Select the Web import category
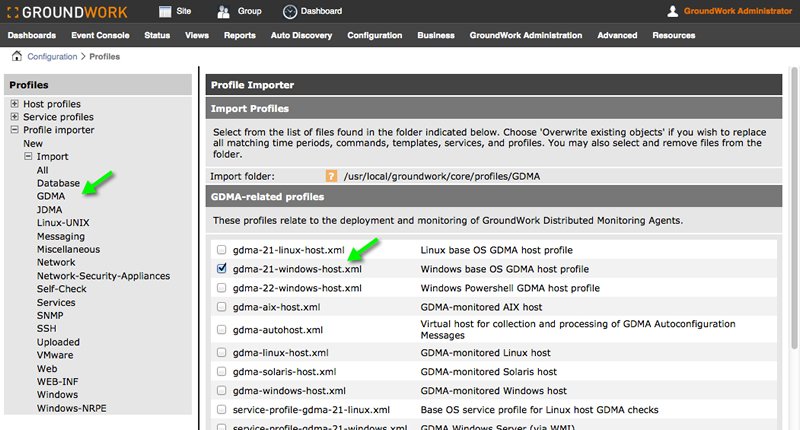The height and width of the screenshot is (430, 800). point(46,368)
